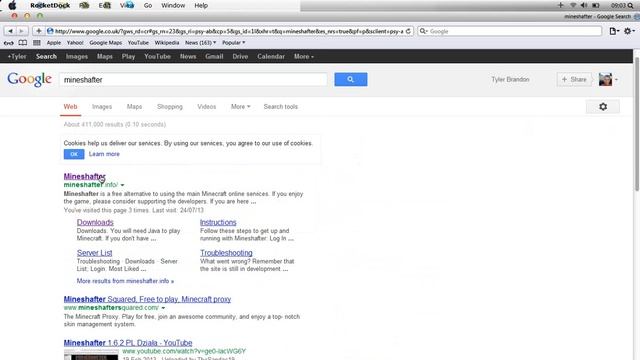
Task: Open the +Tyler link in Google bar
Action: [17, 56]
